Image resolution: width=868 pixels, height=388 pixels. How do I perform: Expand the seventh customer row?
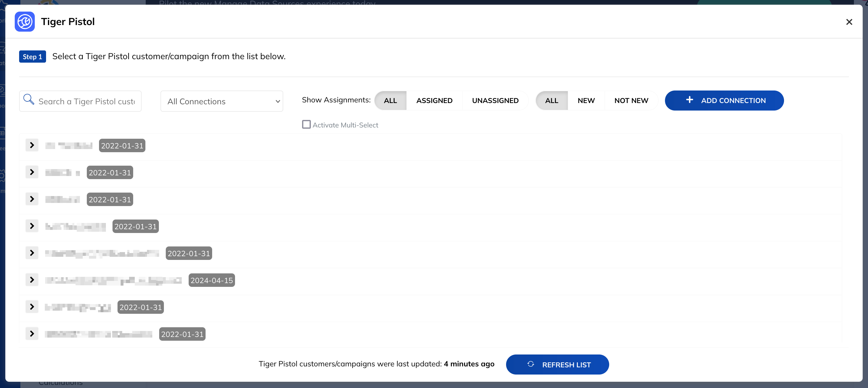tap(32, 307)
